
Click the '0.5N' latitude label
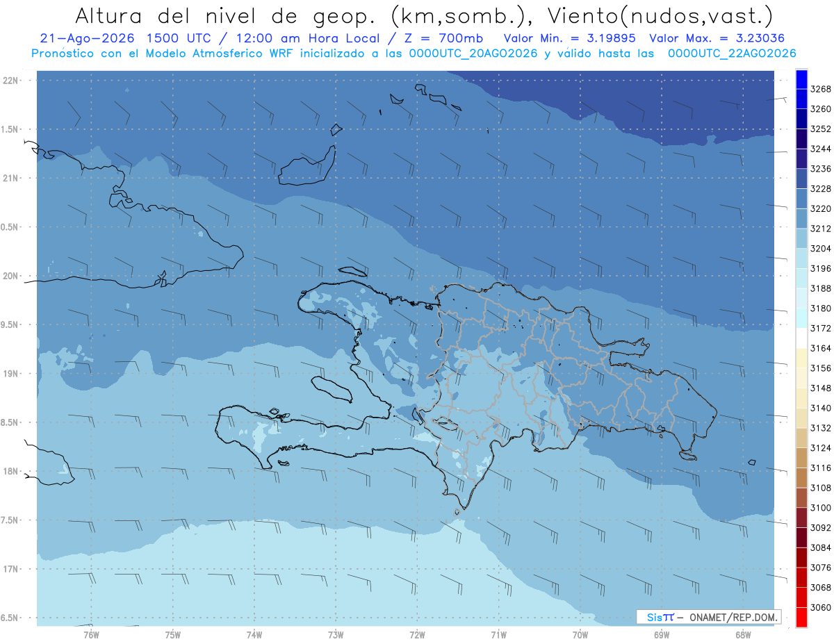coord(10,227)
